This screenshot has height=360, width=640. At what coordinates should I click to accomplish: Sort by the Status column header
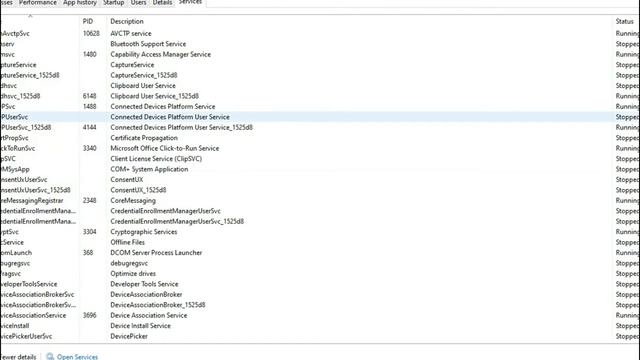(x=624, y=21)
